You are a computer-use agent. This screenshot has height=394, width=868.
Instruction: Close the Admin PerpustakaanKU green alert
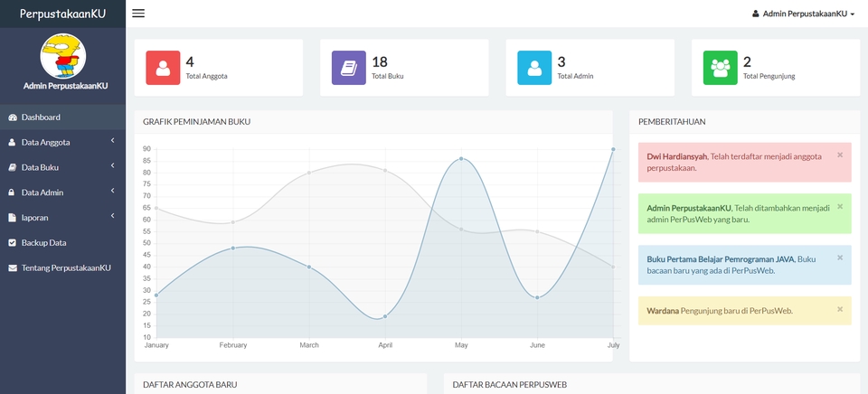840,206
